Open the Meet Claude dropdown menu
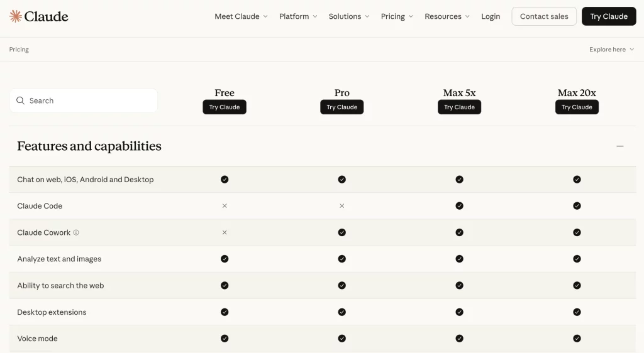The image size is (644, 353). click(x=241, y=16)
